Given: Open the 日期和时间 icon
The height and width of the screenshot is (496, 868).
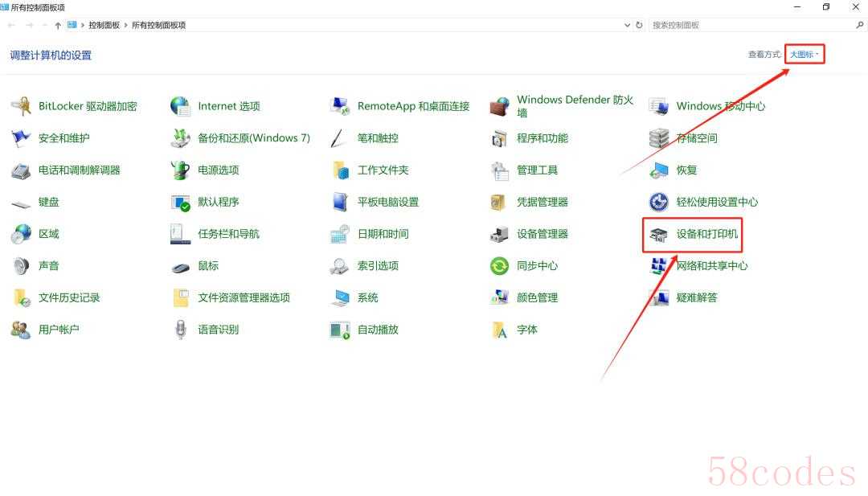Looking at the screenshot, I should [340, 234].
